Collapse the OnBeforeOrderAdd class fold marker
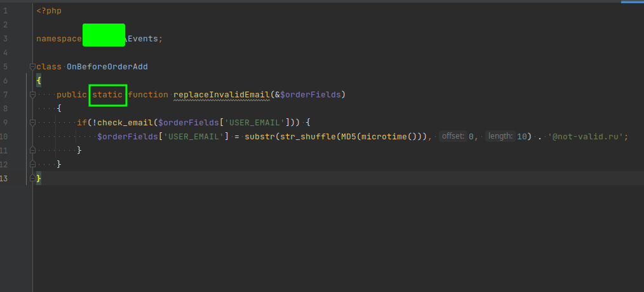The image size is (644, 292). pyautogui.click(x=32, y=67)
